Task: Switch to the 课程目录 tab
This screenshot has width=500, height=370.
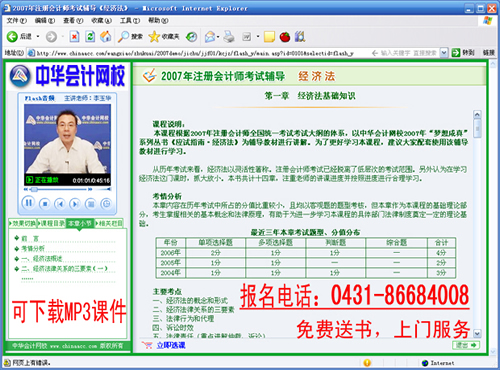Action: (51, 223)
